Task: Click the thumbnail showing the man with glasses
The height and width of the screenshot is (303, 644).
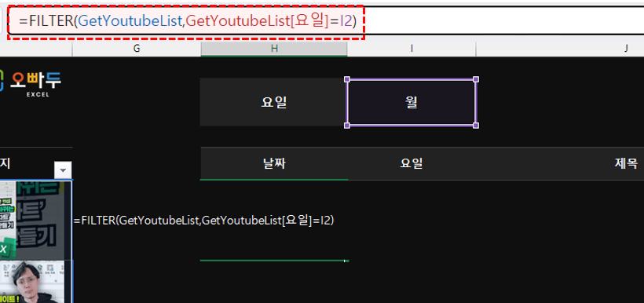Action: point(32,282)
